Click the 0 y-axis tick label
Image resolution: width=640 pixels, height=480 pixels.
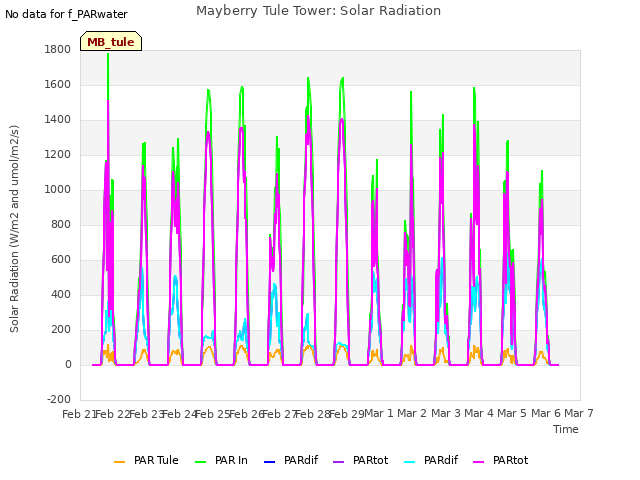[x=68, y=365]
